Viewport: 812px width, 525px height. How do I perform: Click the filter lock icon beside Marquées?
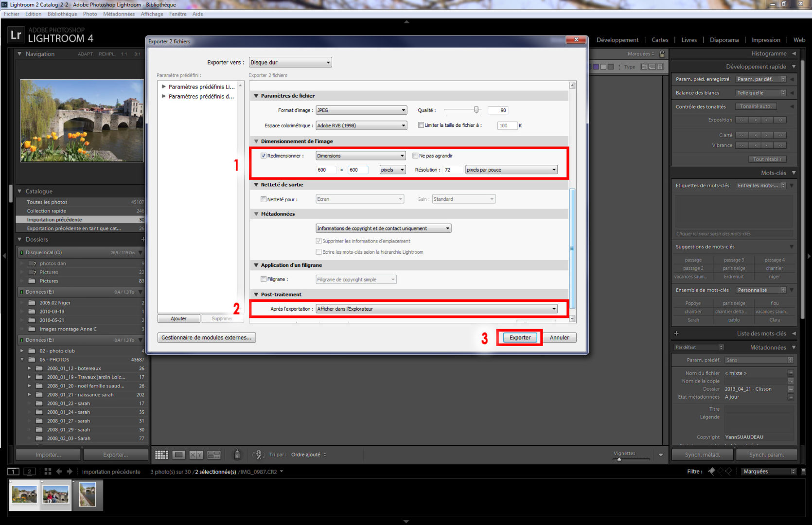tap(662, 54)
